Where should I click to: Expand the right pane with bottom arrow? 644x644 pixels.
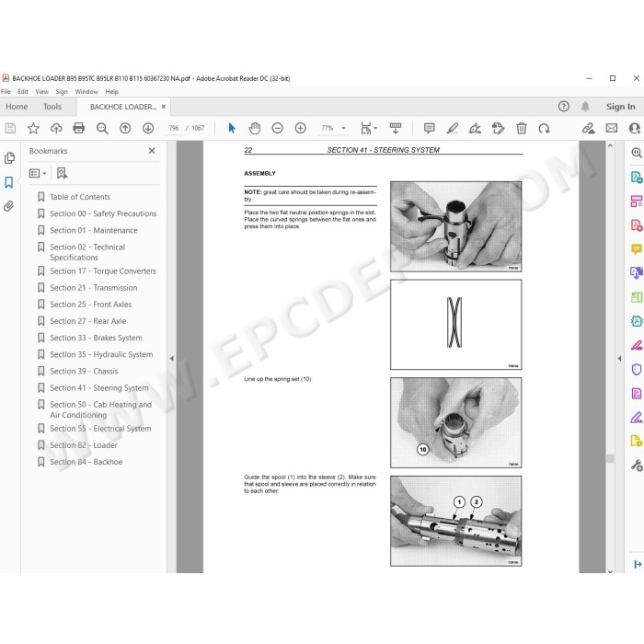coord(638,564)
